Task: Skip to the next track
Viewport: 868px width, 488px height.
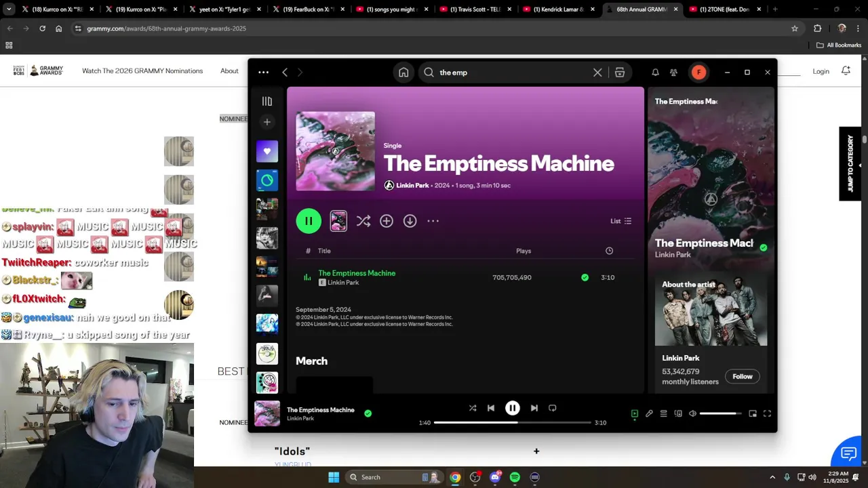Action: click(x=534, y=408)
